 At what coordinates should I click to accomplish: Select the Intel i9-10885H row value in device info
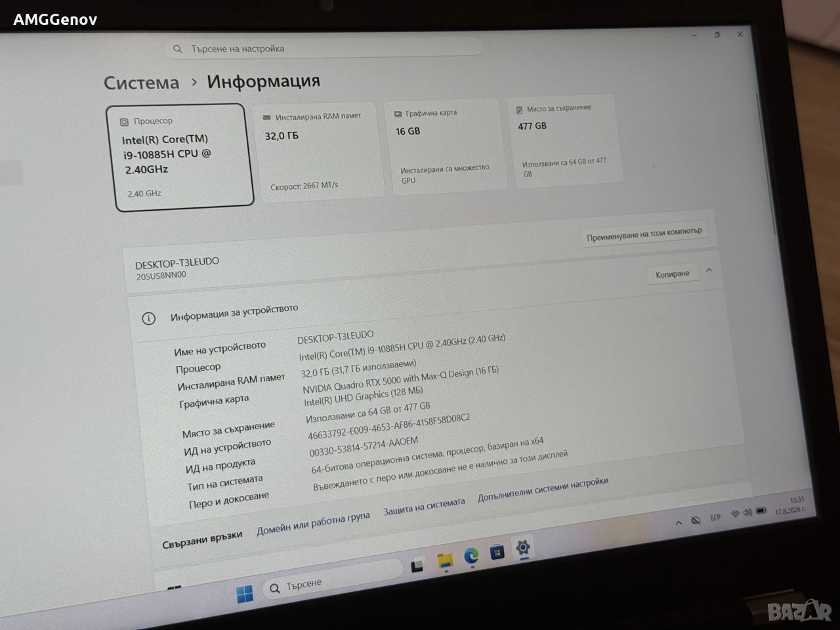402,347
